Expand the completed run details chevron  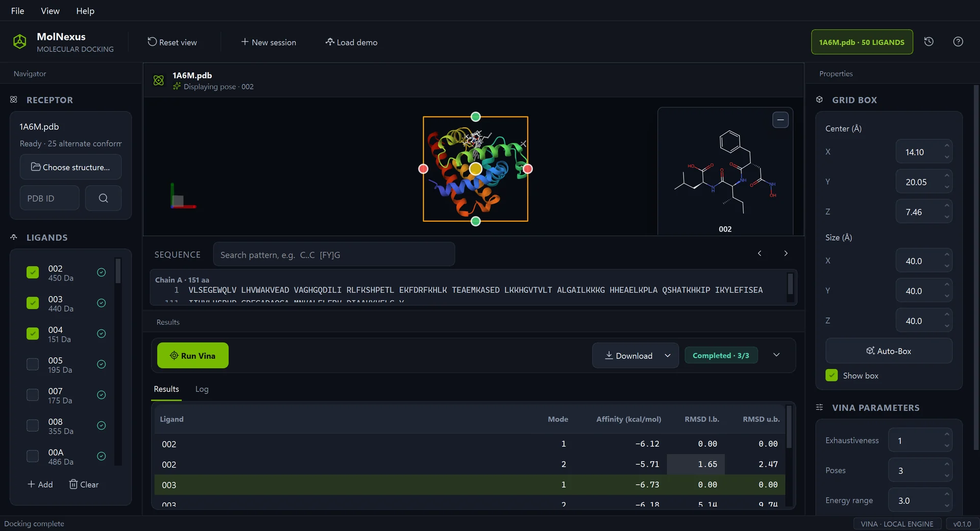[776, 355]
